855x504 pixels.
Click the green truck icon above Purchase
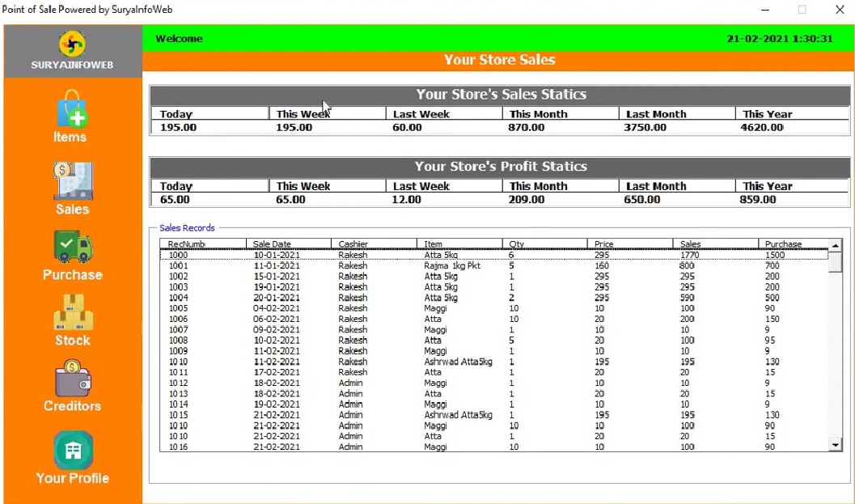[x=71, y=245]
